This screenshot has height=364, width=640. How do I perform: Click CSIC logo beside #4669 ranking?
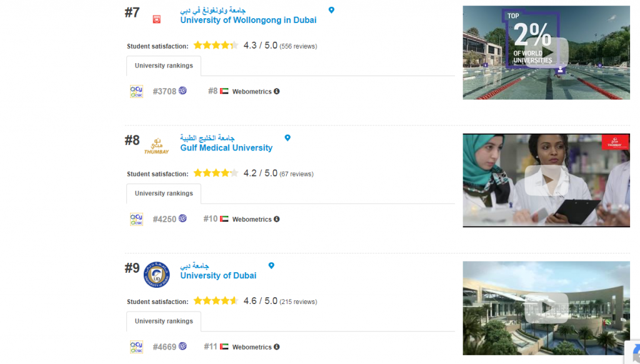(136, 347)
